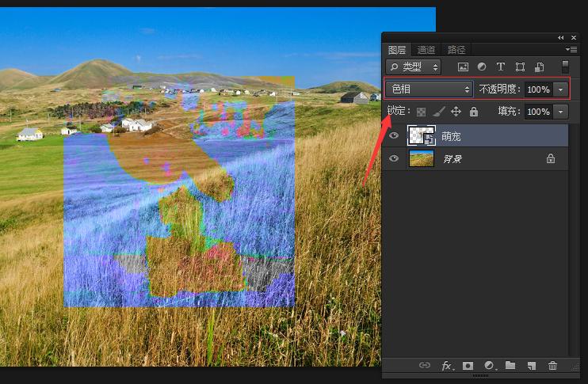Click the 萌宠 layer name

(x=451, y=136)
